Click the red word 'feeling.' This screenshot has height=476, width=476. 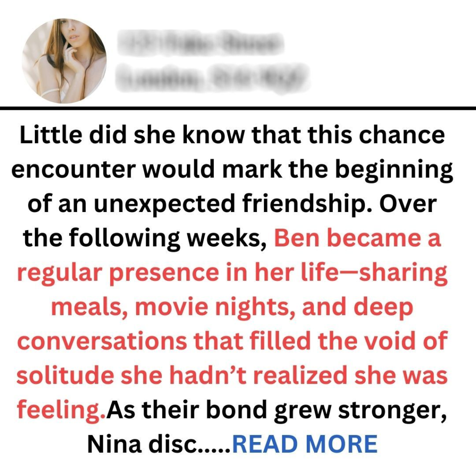[x=61, y=410]
